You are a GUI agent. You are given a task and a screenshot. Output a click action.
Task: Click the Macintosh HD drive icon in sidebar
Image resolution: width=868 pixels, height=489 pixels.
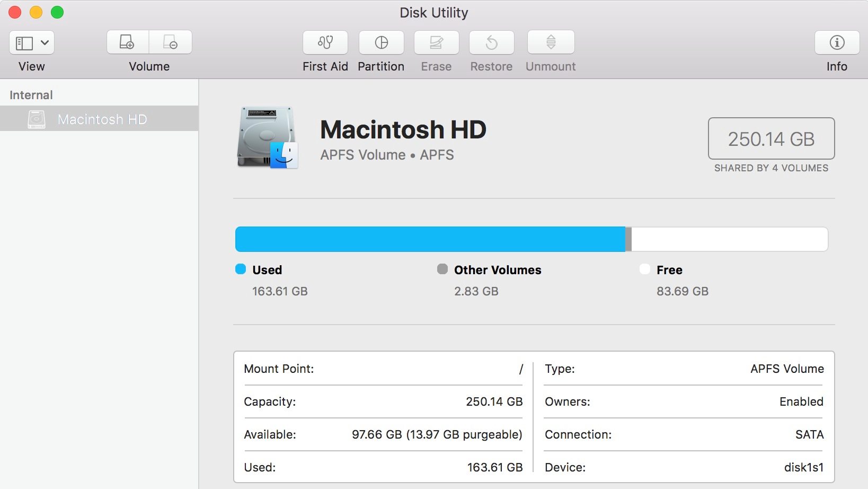pos(37,119)
